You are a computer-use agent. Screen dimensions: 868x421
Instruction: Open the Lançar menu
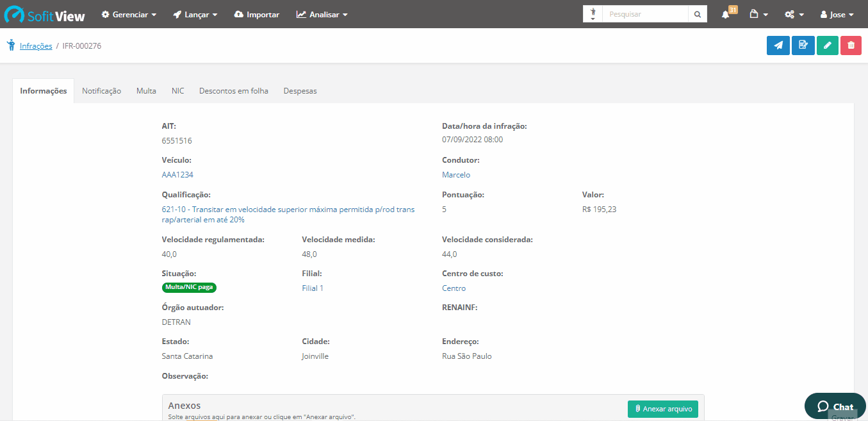coord(195,14)
